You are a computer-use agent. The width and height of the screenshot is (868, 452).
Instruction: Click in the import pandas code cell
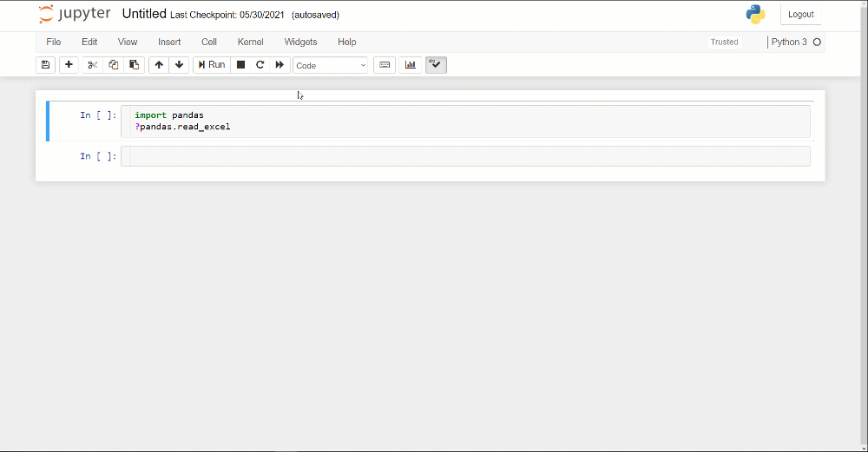(x=465, y=121)
